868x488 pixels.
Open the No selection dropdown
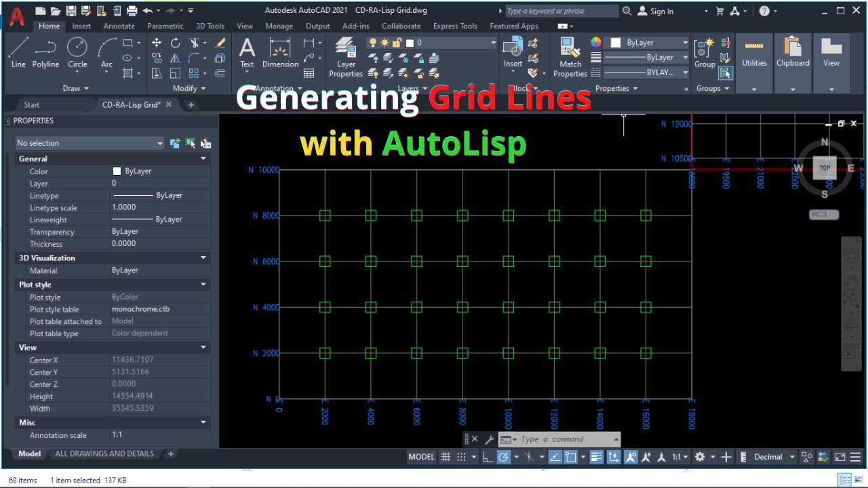[x=90, y=143]
